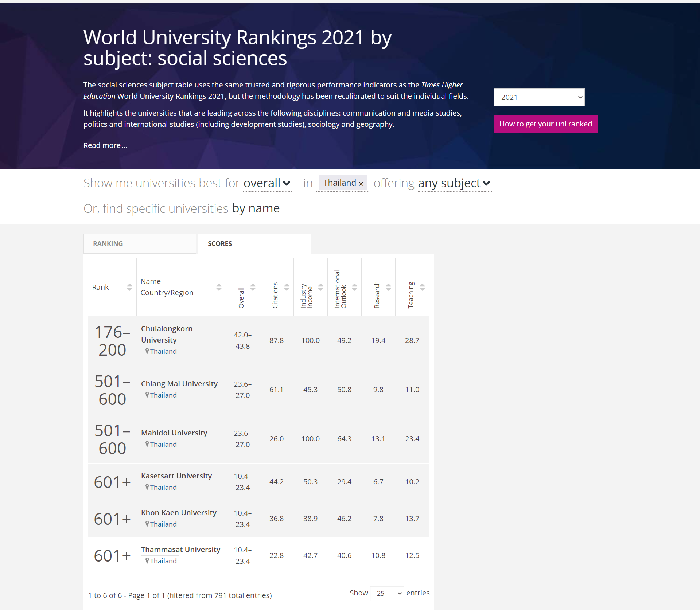This screenshot has width=700, height=610.
Task: Click Thailand tag under Khon Kaen University
Action: point(160,524)
